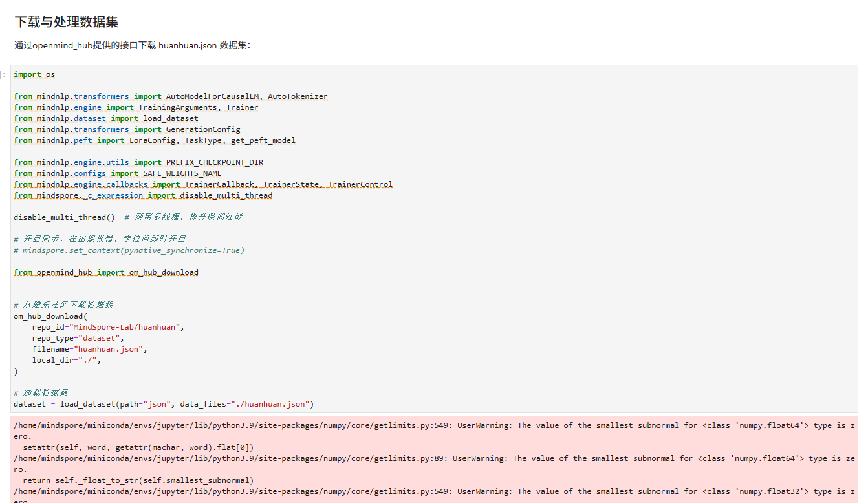Click the dataset = load_dataset(...) line

pos(163,404)
